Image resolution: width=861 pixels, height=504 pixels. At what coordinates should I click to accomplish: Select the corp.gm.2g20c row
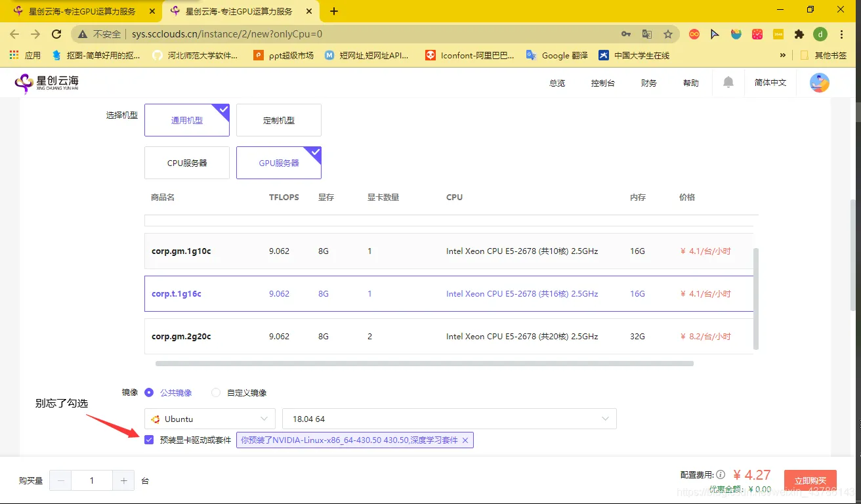click(449, 336)
